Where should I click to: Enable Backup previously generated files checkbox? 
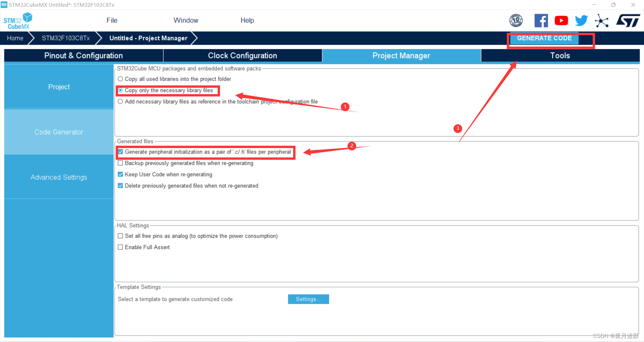click(x=120, y=163)
